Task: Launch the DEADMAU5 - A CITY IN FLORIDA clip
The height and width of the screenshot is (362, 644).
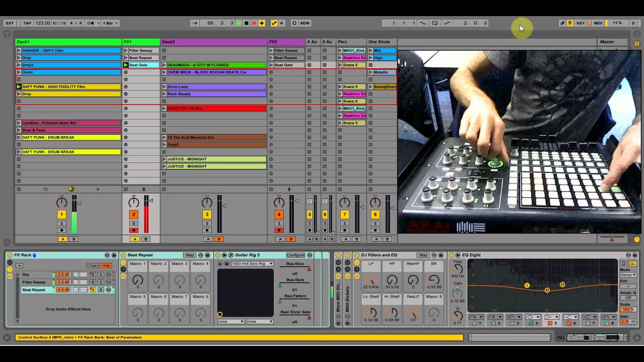Action: click(x=164, y=65)
